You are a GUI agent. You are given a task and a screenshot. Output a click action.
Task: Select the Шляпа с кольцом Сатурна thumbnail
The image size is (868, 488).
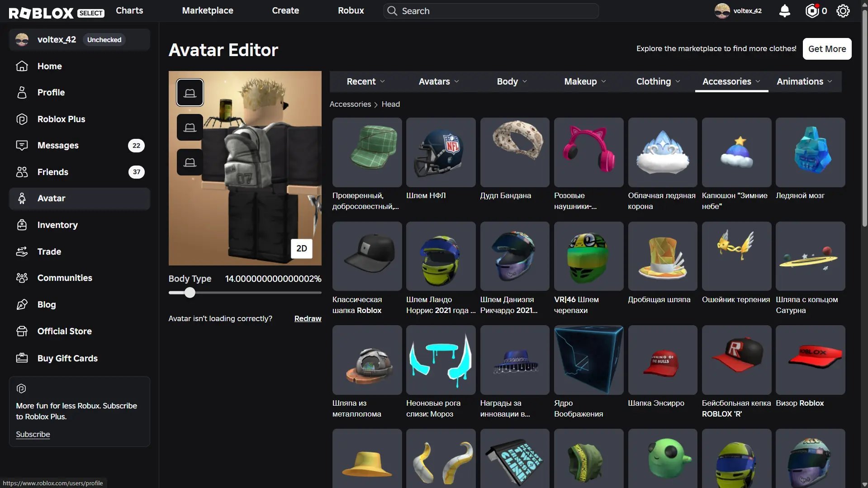[810, 256]
